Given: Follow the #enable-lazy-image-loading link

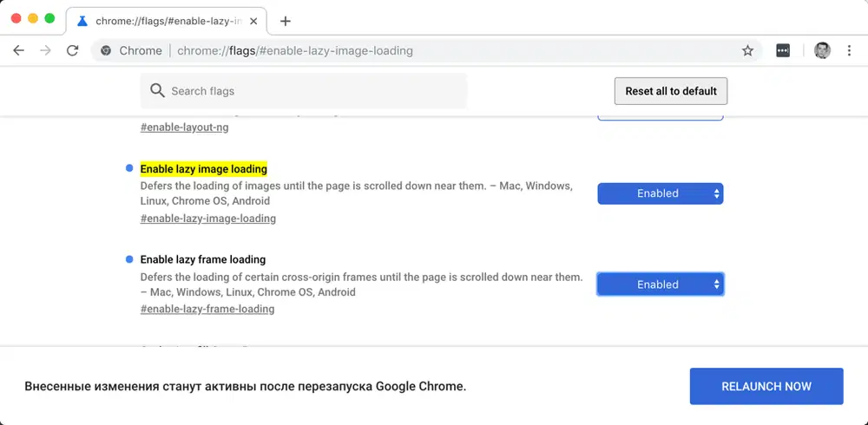Looking at the screenshot, I should click(x=207, y=219).
